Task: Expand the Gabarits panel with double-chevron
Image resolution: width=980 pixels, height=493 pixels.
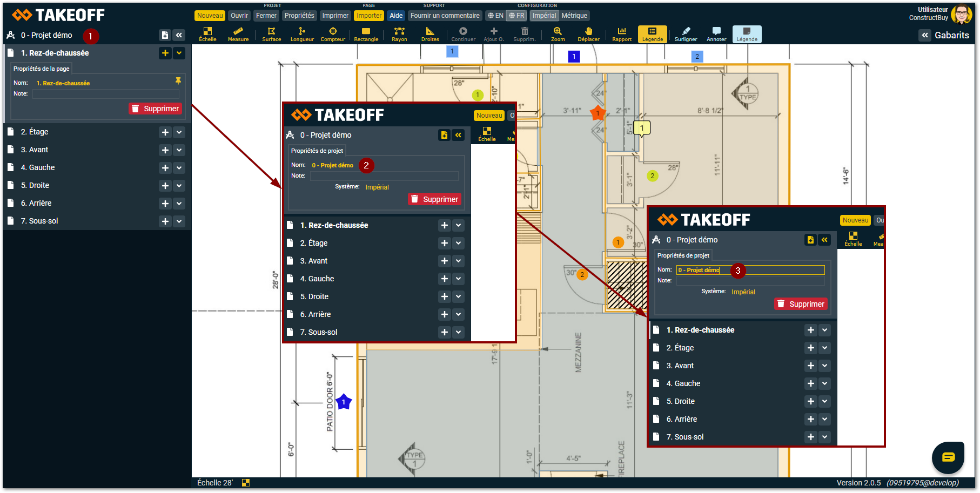Action: click(x=925, y=35)
